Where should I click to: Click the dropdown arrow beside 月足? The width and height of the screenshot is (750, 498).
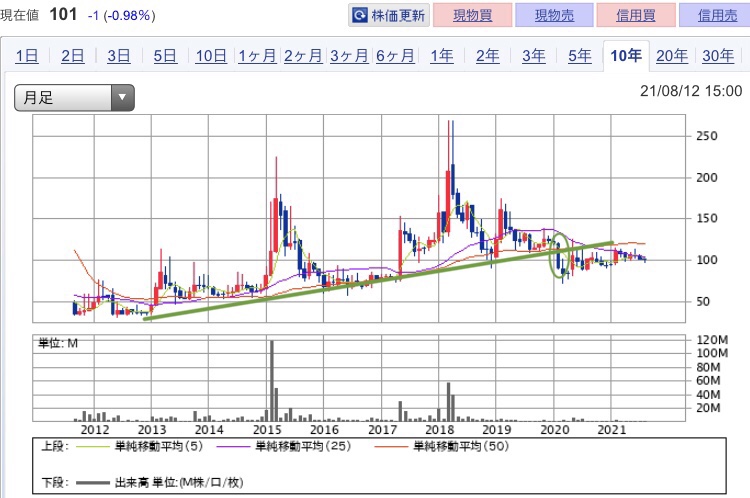coord(122,98)
